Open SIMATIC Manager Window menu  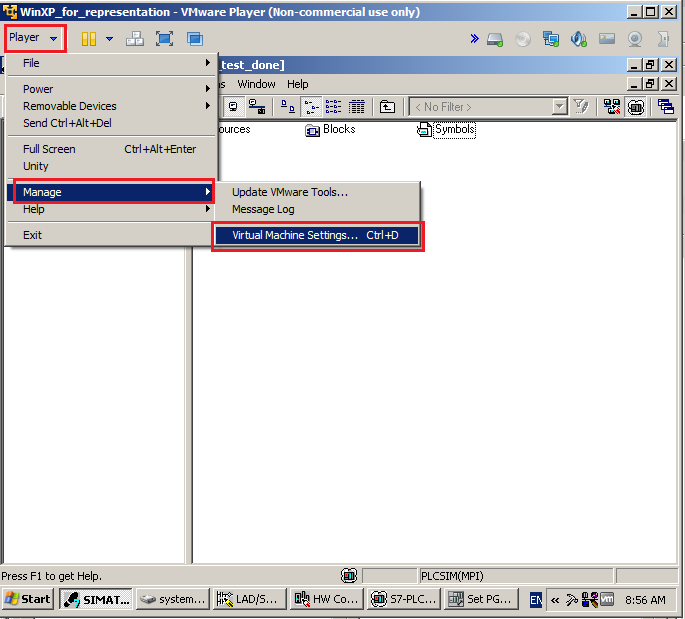point(256,84)
